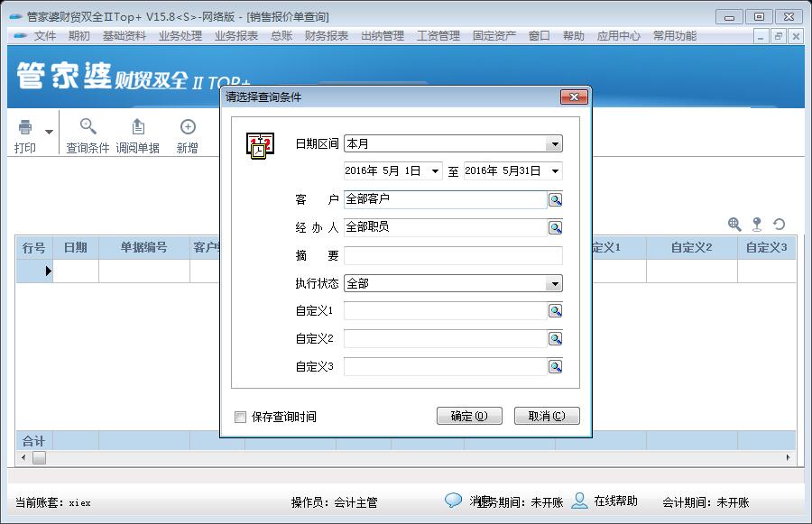Open the 业务报表 menu

point(236,36)
